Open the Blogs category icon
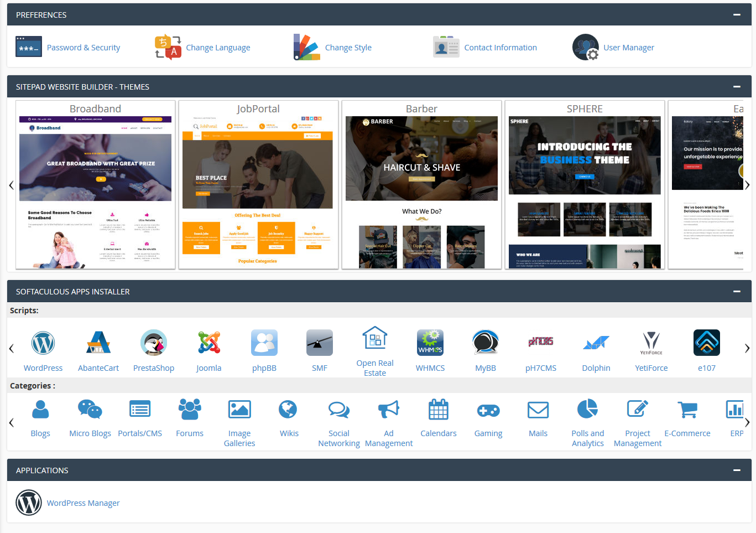 click(x=40, y=410)
